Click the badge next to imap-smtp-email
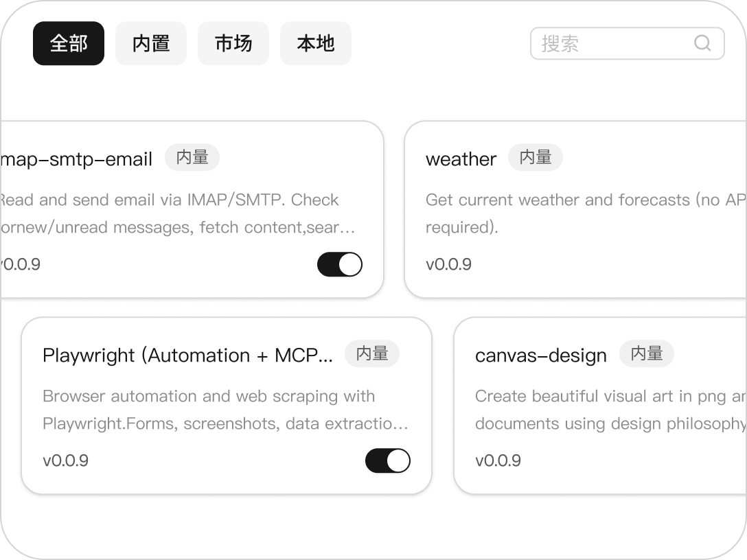 click(192, 157)
